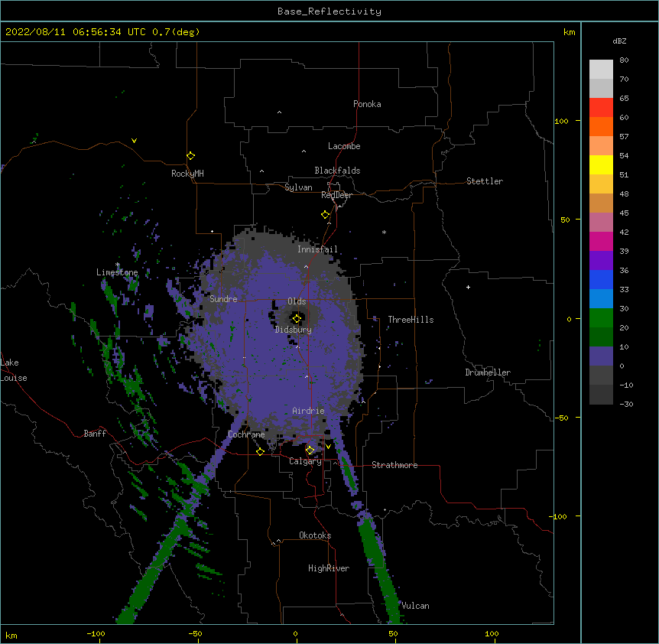Pick the red 60-65 dBZ legend swatch
Screen dimensions: 659x644
pyautogui.click(x=601, y=107)
